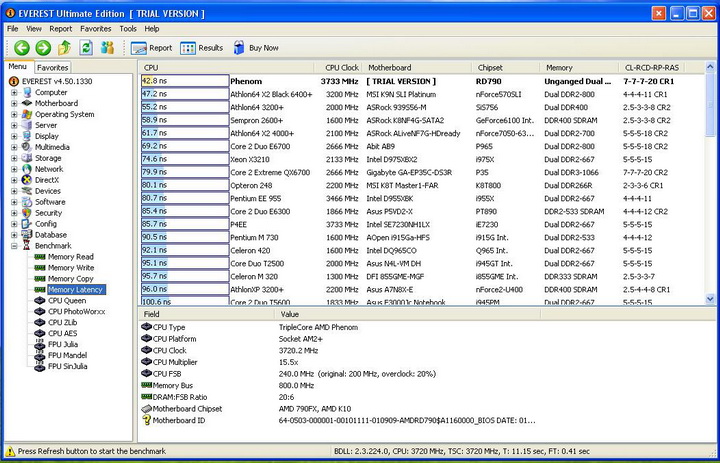Sort by the CPU Clock column header
Screen dimensions: 720x463
pyautogui.click(x=339, y=68)
